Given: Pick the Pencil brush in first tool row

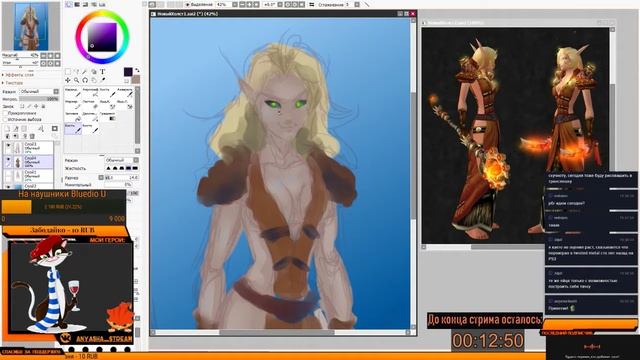Looking at the screenshot, I should [x=73, y=92].
